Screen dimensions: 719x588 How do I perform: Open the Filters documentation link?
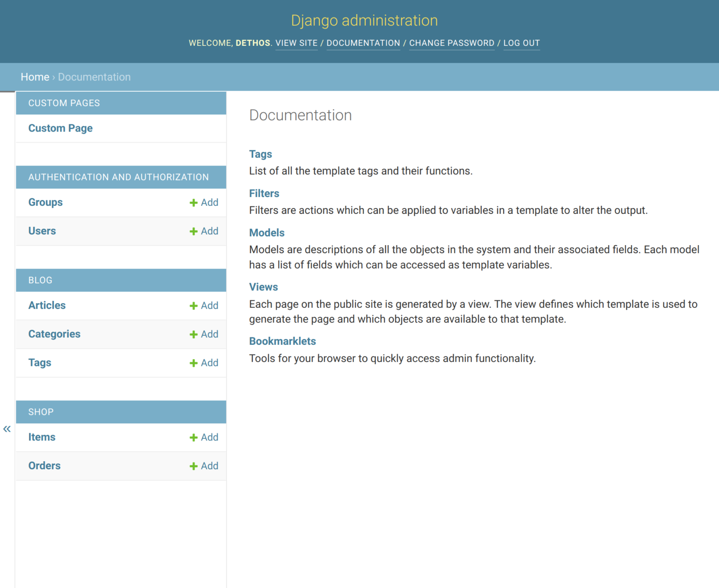click(264, 193)
